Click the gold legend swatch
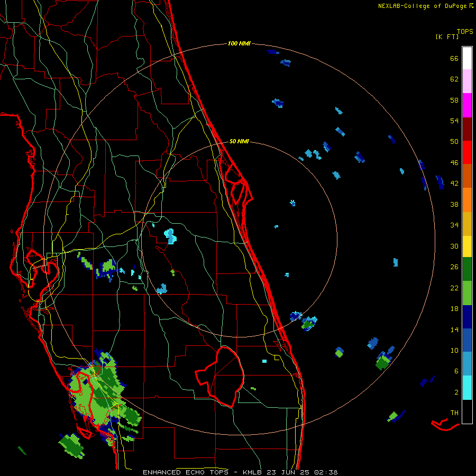The image size is (476, 476). pos(467,224)
